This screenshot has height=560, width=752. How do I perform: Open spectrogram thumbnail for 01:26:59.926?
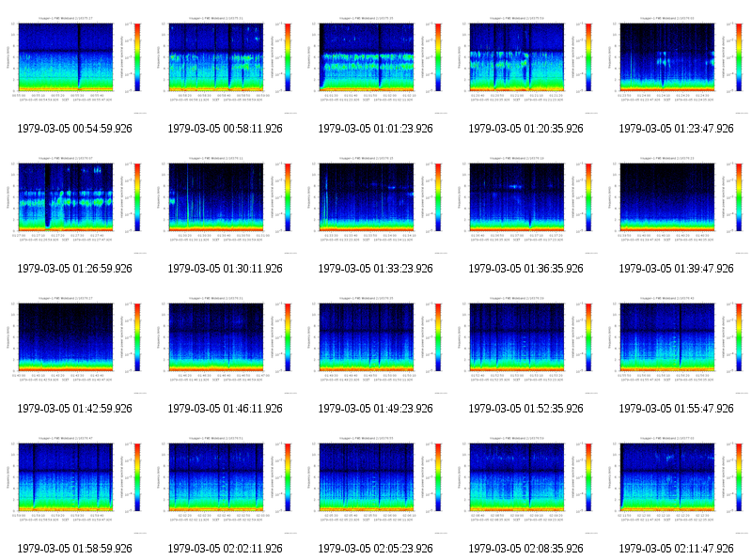tap(74, 204)
